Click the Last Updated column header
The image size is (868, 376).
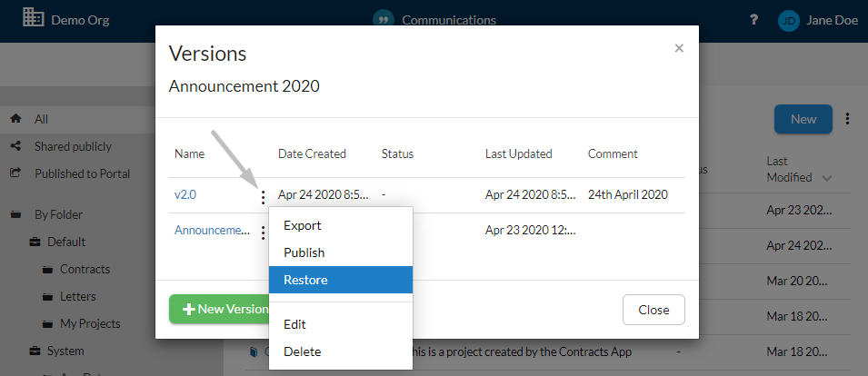[519, 153]
